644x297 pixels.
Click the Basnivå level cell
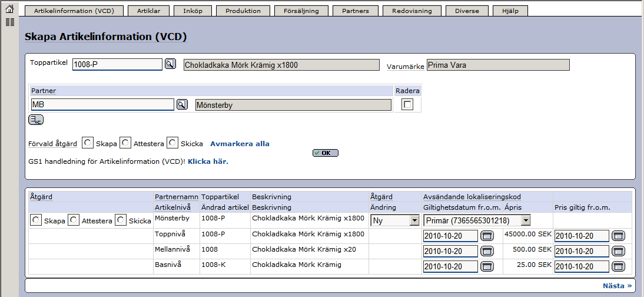168,265
